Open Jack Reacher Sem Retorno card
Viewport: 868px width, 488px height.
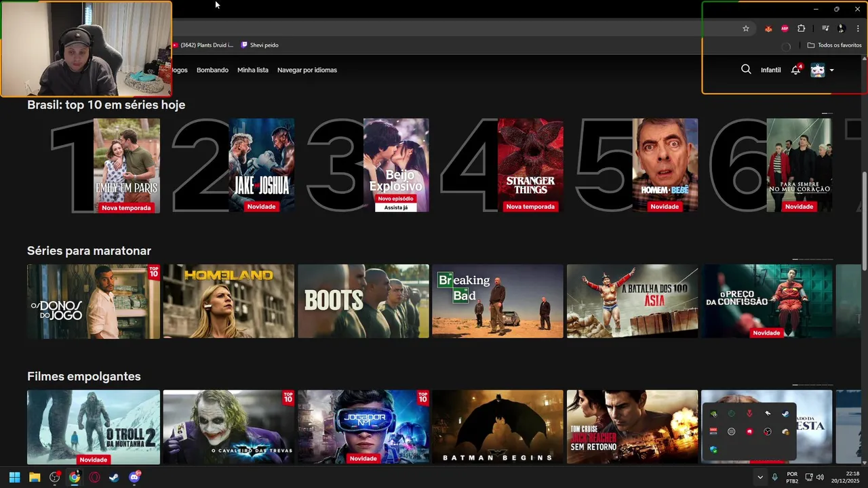[x=632, y=427]
